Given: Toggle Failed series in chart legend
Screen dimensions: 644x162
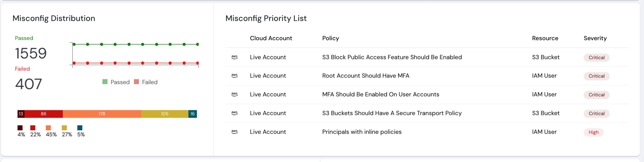Looking at the screenshot, I should [x=146, y=82].
